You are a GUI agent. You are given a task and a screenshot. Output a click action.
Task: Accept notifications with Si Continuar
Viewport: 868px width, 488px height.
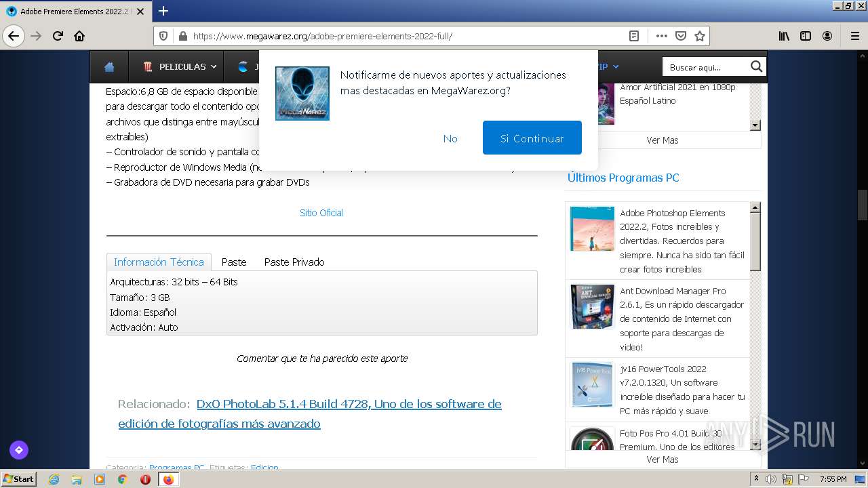(532, 138)
